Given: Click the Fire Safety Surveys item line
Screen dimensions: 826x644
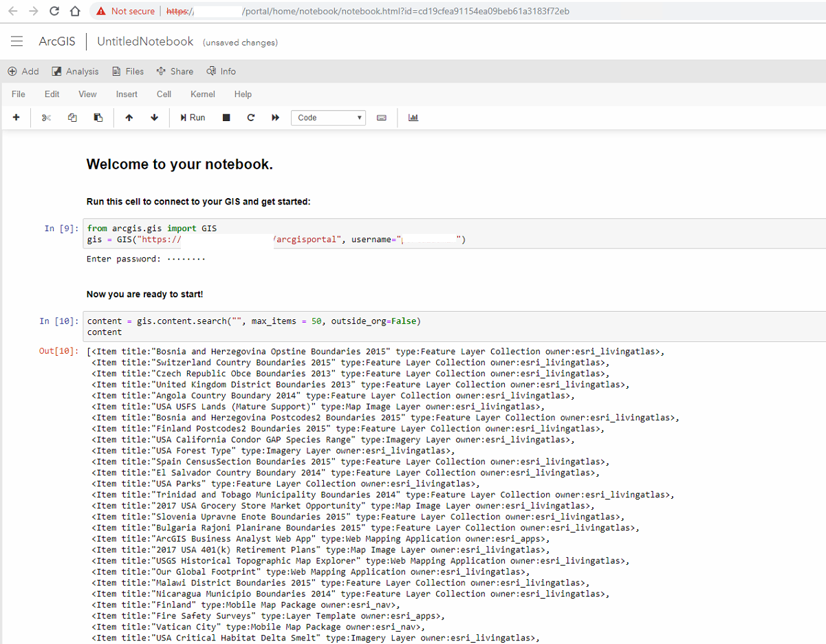Looking at the screenshot, I should click(x=269, y=616).
